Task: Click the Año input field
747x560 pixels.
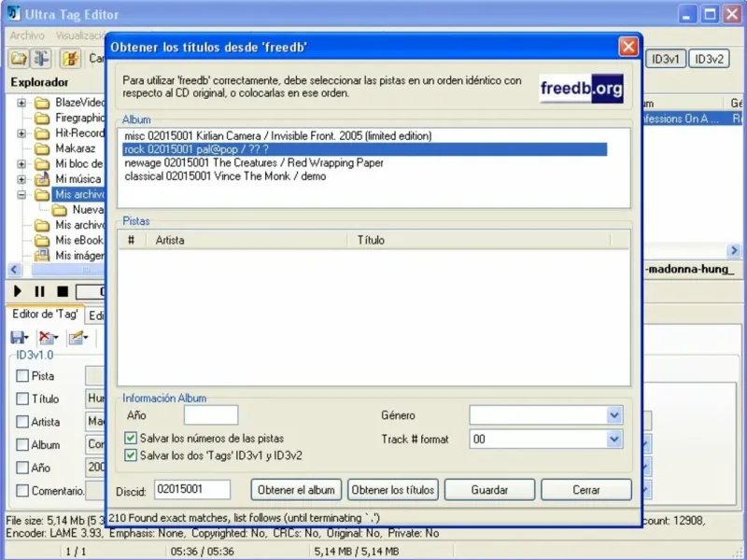Action: [x=211, y=414]
